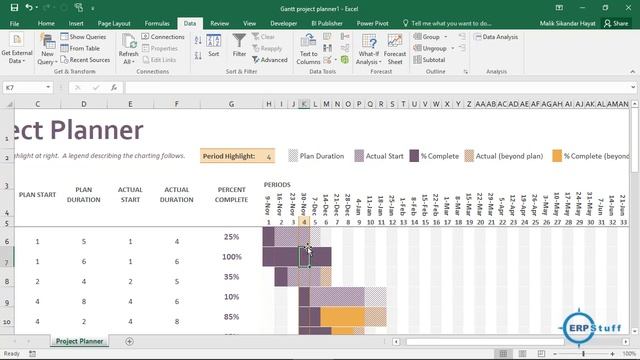
Task: Click Show Queries in Get & Transform
Action: 83,37
